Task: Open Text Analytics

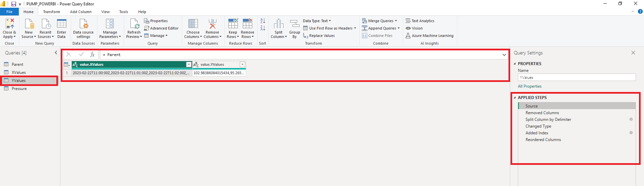Action: (x=420, y=21)
